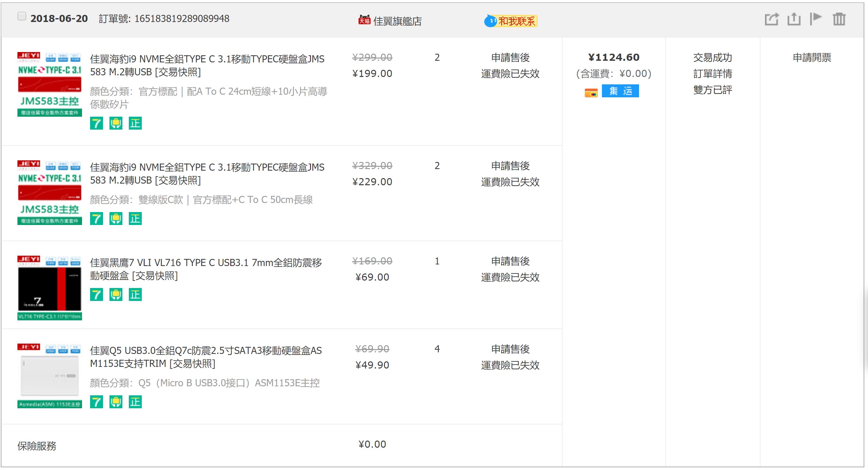Click the ¥49.90 price of 佳翼Q5

[x=372, y=365]
